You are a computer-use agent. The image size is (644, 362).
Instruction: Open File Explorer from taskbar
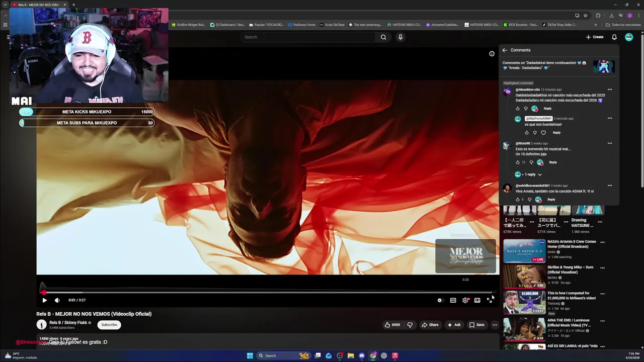click(x=351, y=356)
